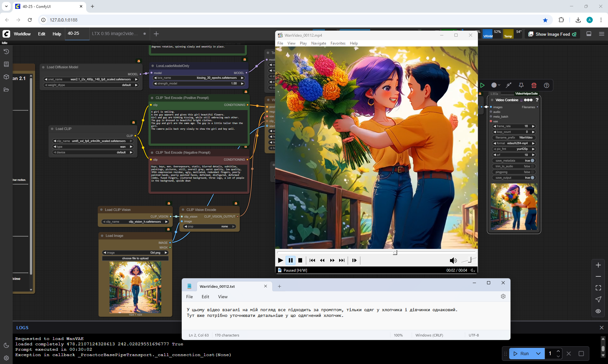Switch to LTX 0.95 image2video tab
This screenshot has height=364, width=608.
[115, 34]
